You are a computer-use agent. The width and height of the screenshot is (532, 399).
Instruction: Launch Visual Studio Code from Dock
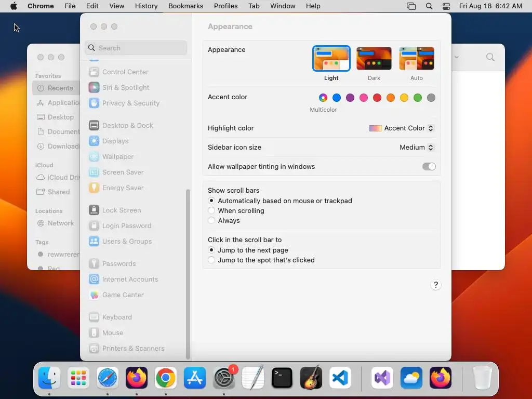(x=340, y=378)
